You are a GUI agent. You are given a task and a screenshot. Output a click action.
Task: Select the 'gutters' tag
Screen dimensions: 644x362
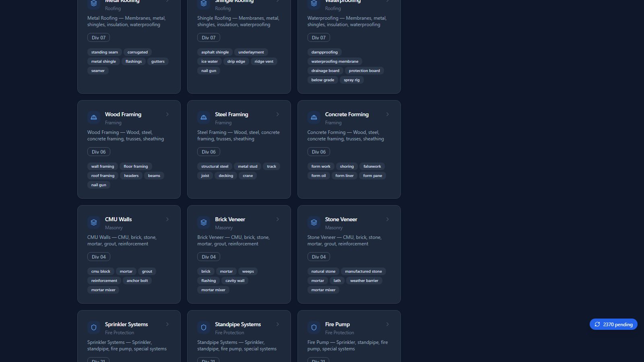tap(158, 61)
